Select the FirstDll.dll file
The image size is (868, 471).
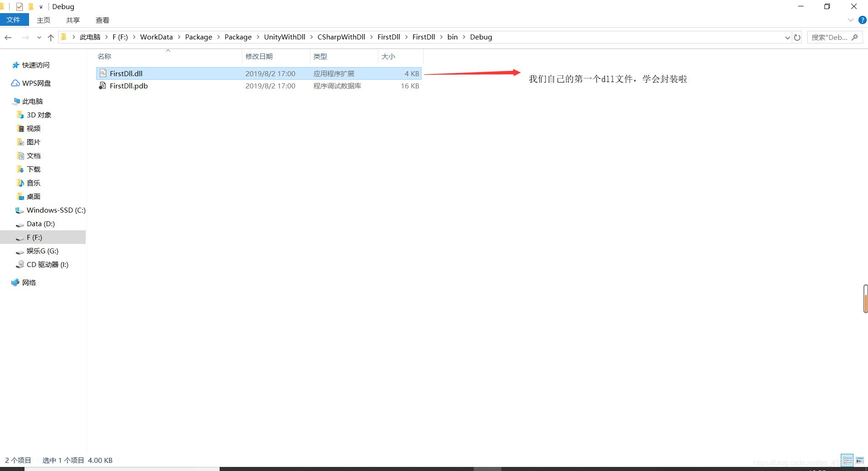[x=259, y=73]
